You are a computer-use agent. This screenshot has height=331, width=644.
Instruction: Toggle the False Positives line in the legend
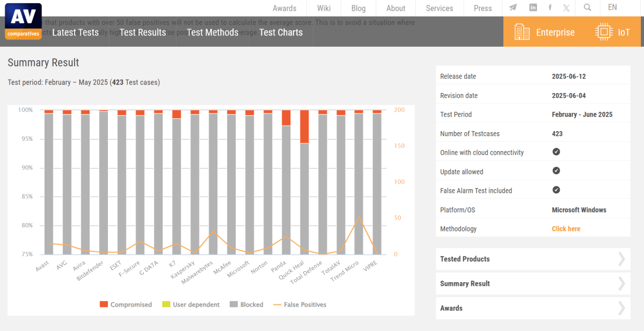click(299, 305)
